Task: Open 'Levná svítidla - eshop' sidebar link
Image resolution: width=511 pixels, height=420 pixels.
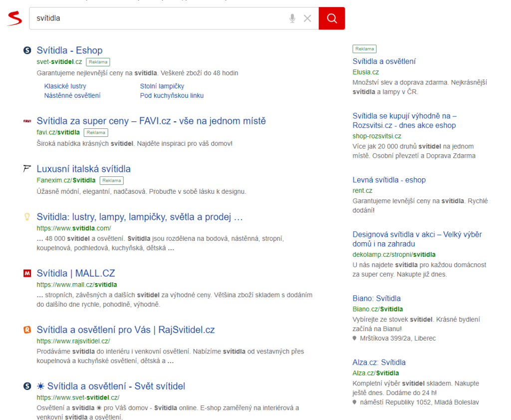Action: click(389, 180)
